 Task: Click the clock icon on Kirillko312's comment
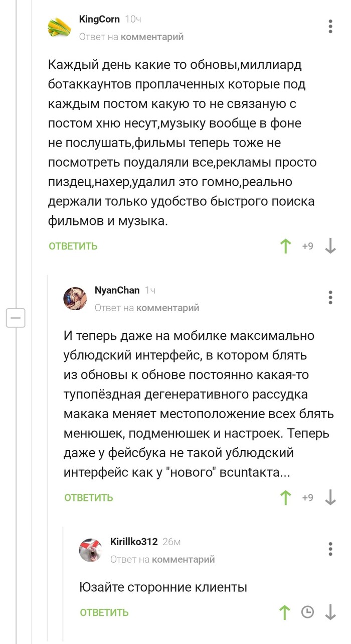click(307, 612)
